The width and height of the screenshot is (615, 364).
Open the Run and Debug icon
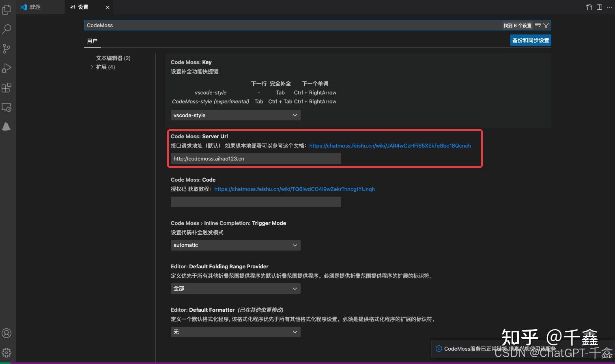tap(6, 68)
